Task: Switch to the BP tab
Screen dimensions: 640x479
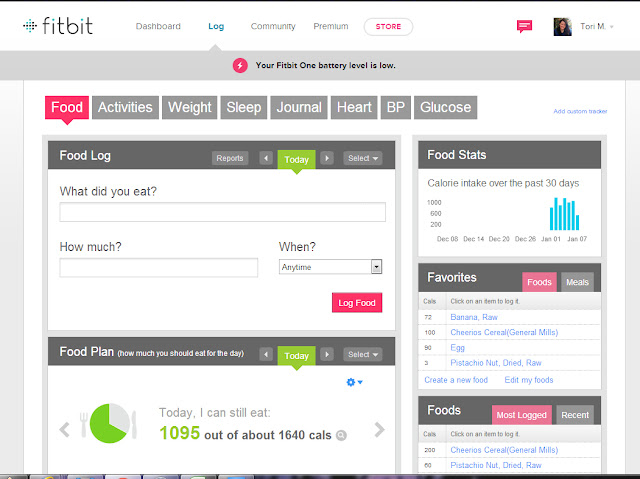Action: tap(396, 108)
